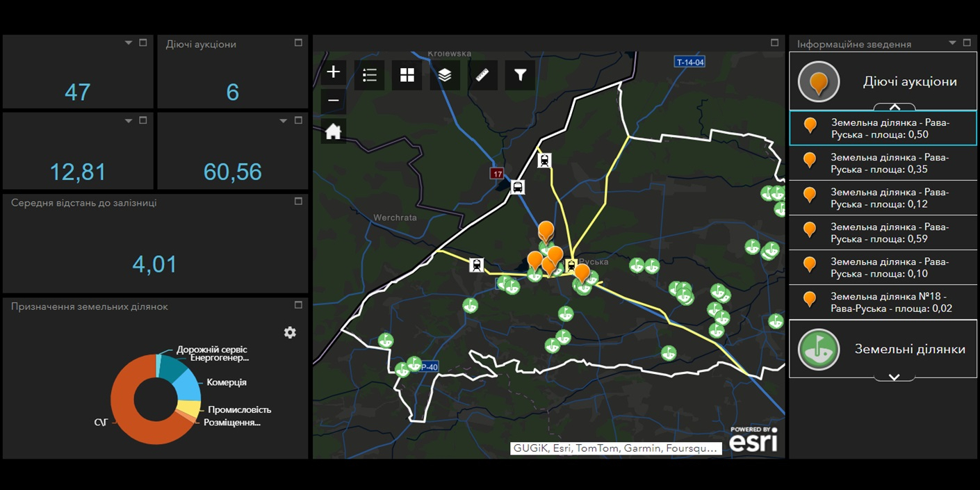Viewport: 980px width, 490px height.
Task: Maximize the Призначення земельних ділянок chart panel
Action: tap(298, 305)
